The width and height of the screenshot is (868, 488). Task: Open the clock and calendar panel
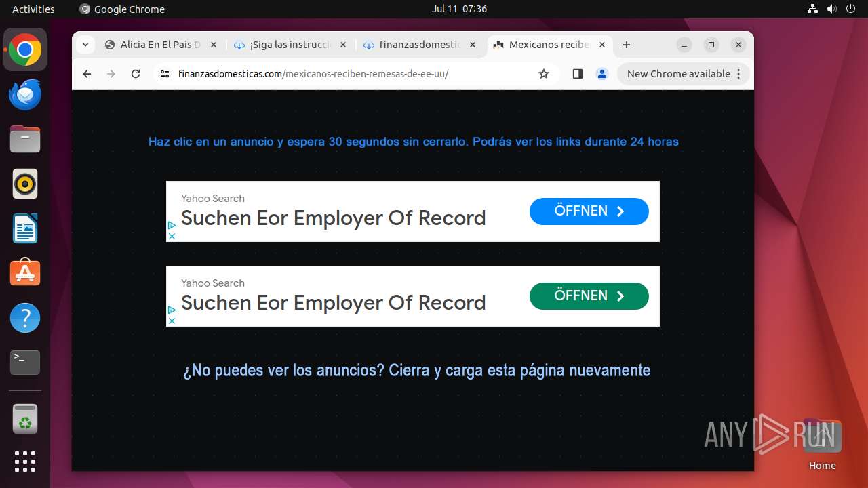[x=459, y=9]
